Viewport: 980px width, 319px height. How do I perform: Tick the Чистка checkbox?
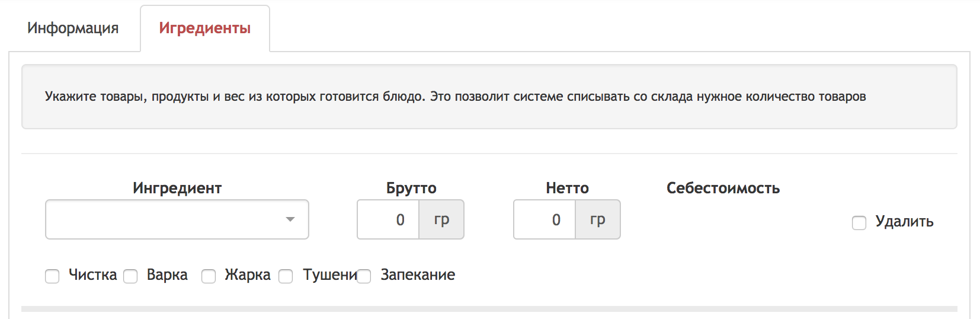[x=52, y=276]
